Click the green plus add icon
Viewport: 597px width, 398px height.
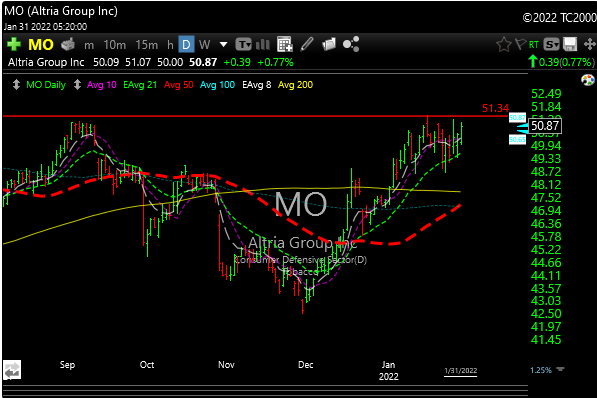point(14,45)
